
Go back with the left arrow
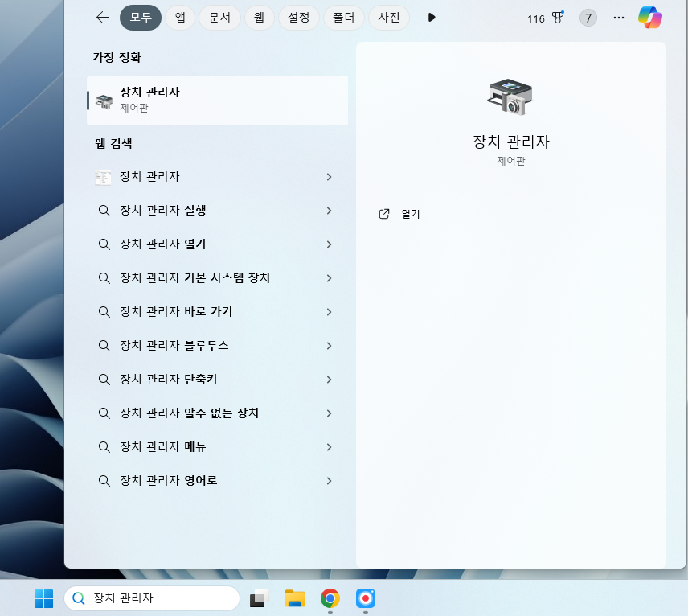point(103,18)
